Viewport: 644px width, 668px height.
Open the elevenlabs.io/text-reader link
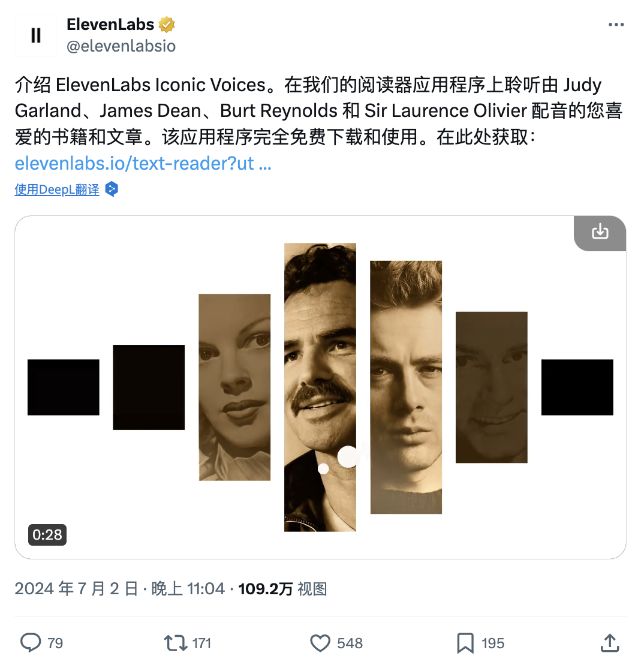[143, 164]
